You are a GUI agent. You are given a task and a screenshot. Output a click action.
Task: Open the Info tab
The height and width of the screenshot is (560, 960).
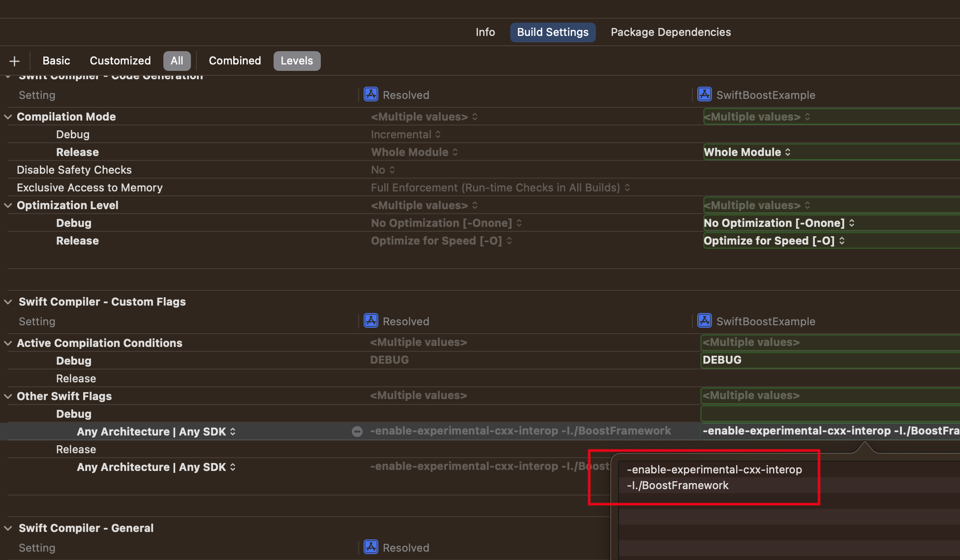click(485, 32)
